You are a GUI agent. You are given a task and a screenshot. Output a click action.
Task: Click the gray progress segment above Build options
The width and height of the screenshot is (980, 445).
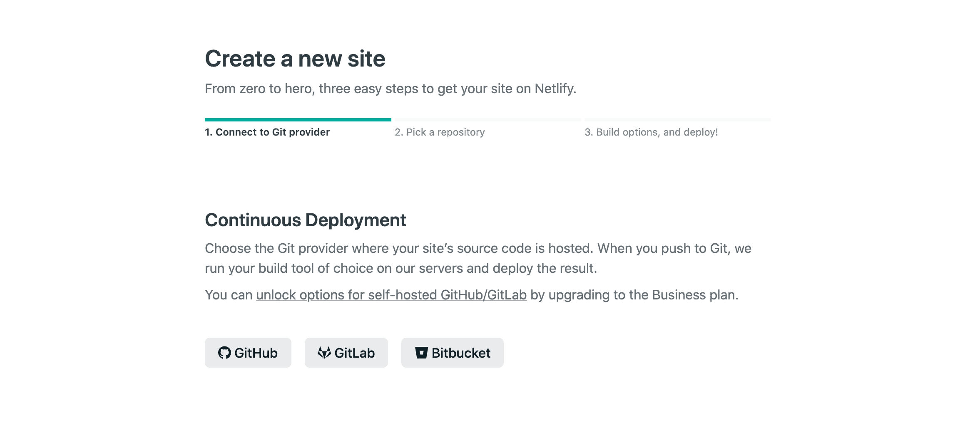[678, 120]
